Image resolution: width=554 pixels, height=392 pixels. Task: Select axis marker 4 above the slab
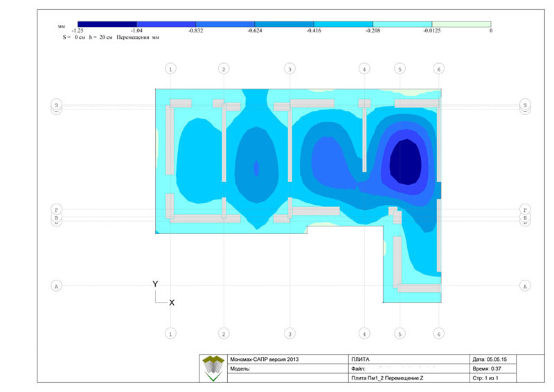pyautogui.click(x=364, y=69)
